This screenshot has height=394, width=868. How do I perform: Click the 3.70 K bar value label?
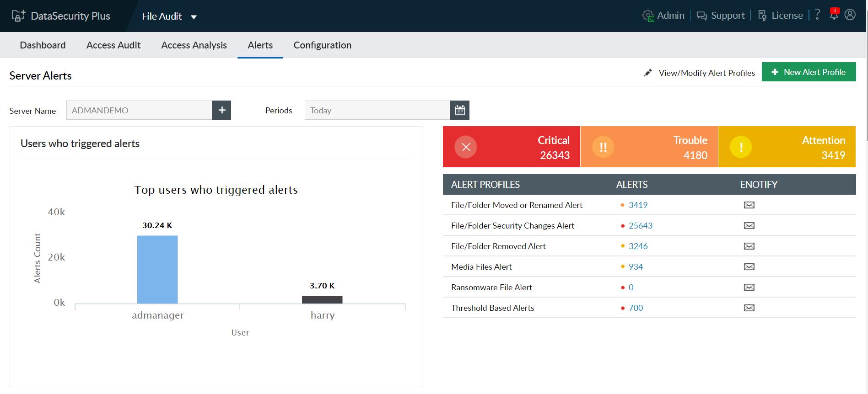coord(322,286)
